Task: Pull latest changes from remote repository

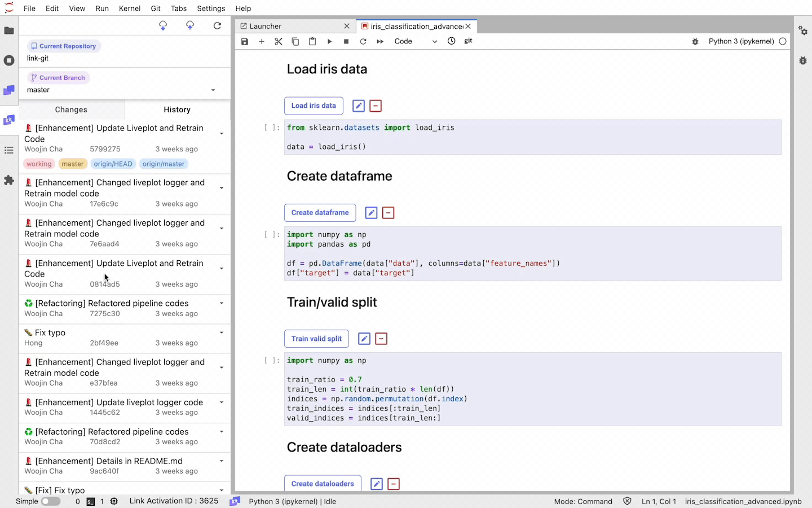Action: pos(163,25)
